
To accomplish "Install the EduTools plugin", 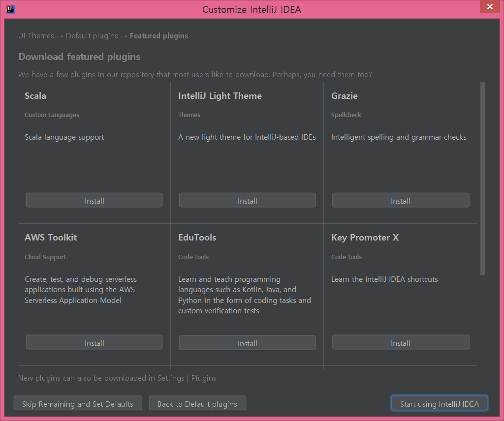I will pyautogui.click(x=247, y=343).
